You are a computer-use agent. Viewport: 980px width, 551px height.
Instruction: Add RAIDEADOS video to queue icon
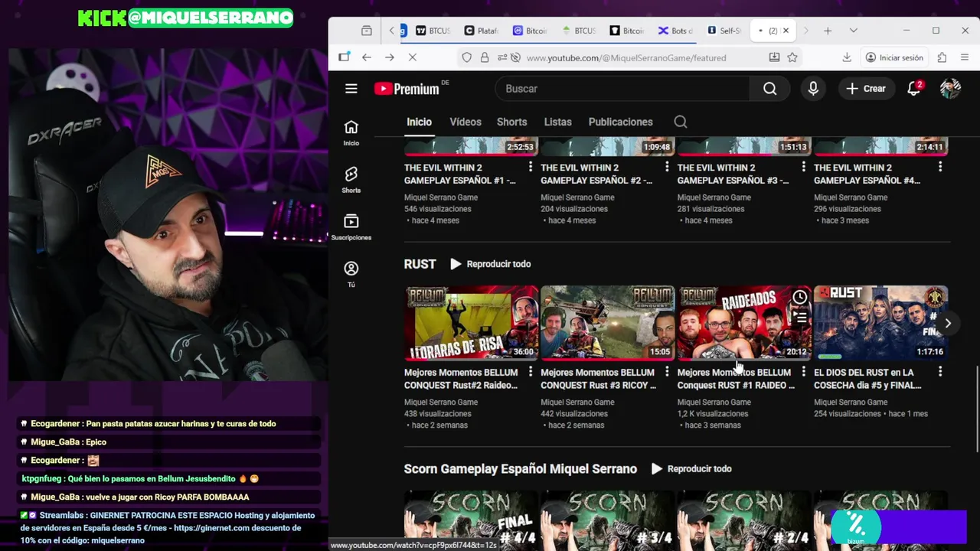(x=799, y=317)
